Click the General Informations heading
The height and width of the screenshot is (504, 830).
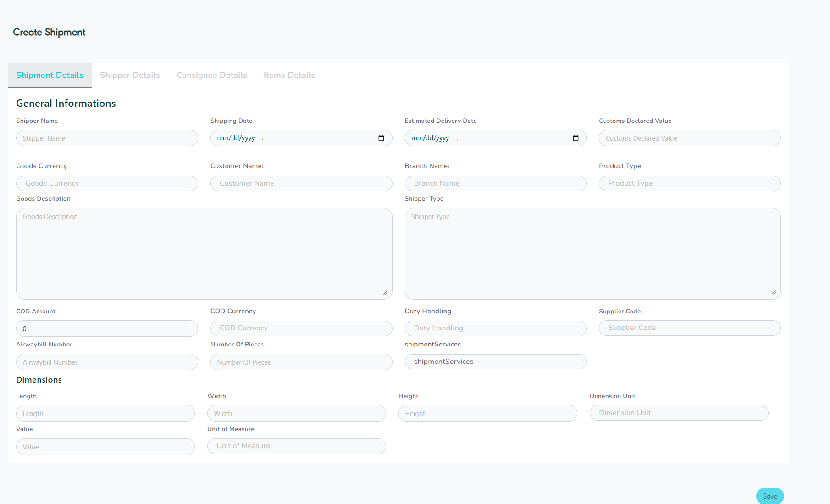[x=66, y=104]
